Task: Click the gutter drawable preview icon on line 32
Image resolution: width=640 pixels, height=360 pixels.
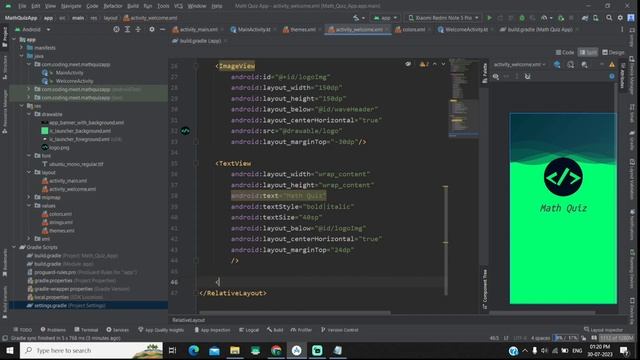Action: click(x=185, y=131)
